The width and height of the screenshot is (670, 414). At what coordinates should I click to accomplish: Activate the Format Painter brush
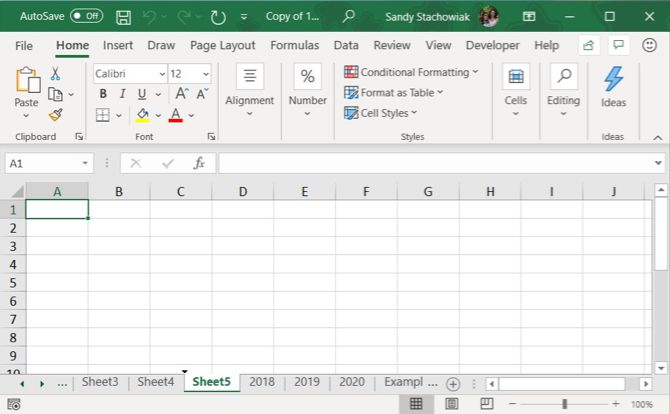click(x=56, y=115)
